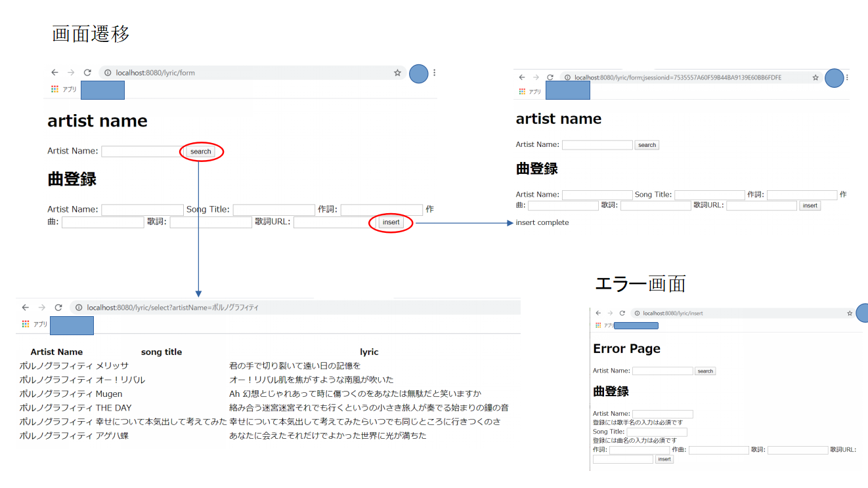
Task: Click the アプリ bookmark label on the Error Page
Action: pos(607,325)
